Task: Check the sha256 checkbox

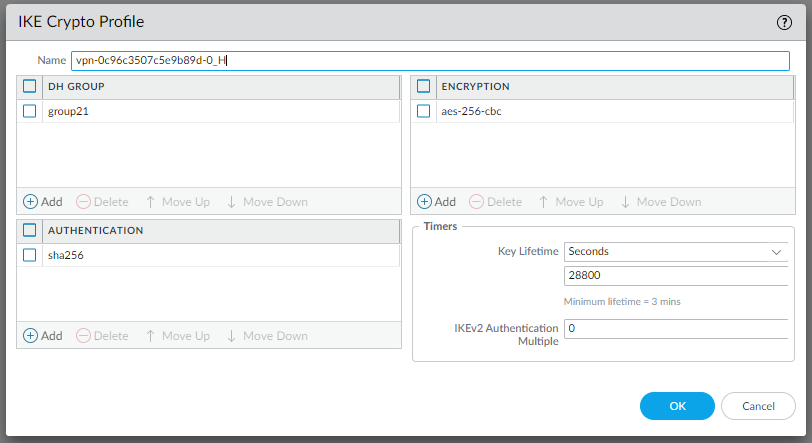Action: point(30,255)
